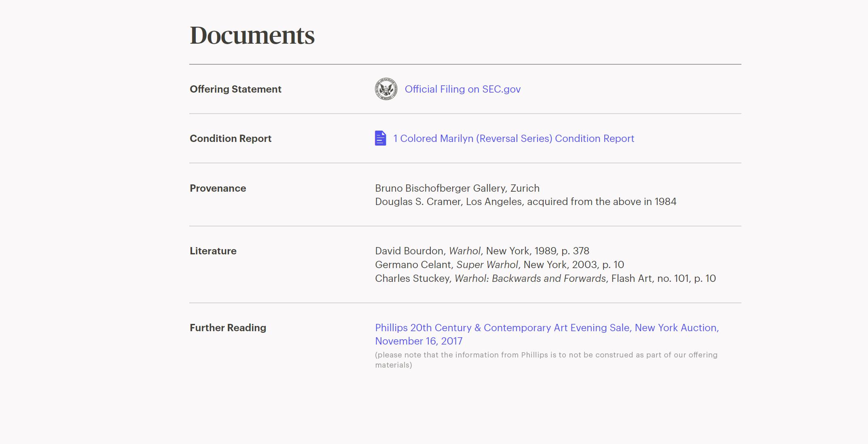Viewport: 868px width, 444px height.
Task: Click italic 'Super Warhol' title text
Action: [x=487, y=265]
